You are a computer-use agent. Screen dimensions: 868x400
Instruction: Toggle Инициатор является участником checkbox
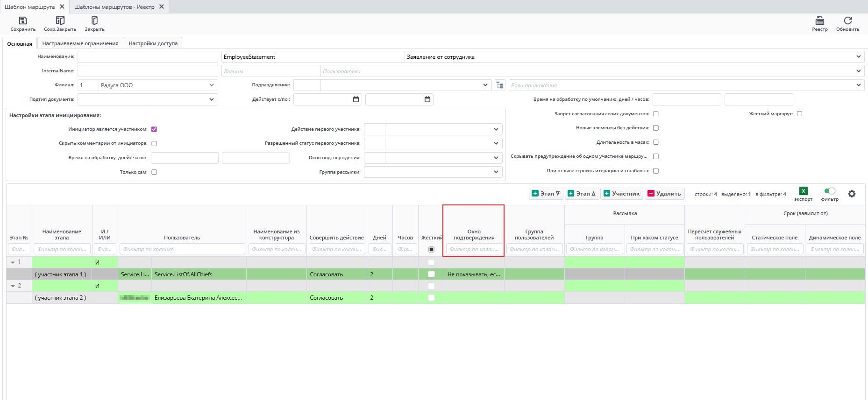point(154,129)
